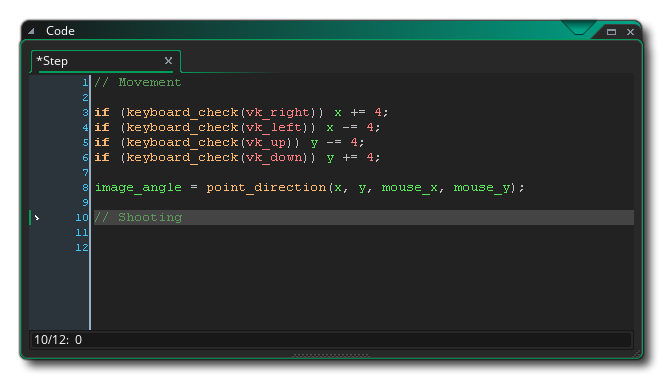Viewport: 663px width, 379px height.
Task: Maximize the Code window
Action: (x=611, y=32)
